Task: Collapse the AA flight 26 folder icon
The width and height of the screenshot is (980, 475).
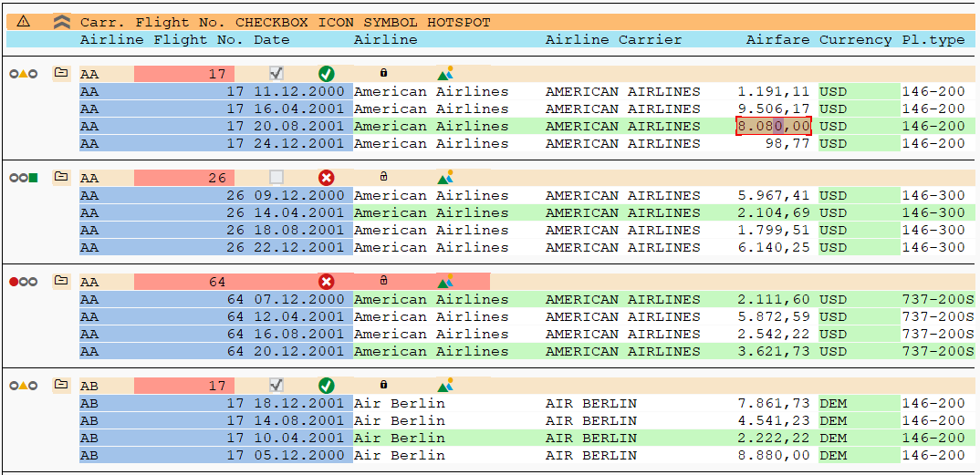Action: (x=60, y=177)
